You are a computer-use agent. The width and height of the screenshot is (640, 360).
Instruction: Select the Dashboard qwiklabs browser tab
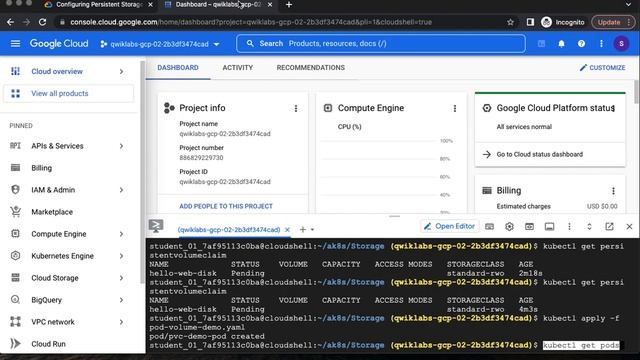click(x=218, y=5)
